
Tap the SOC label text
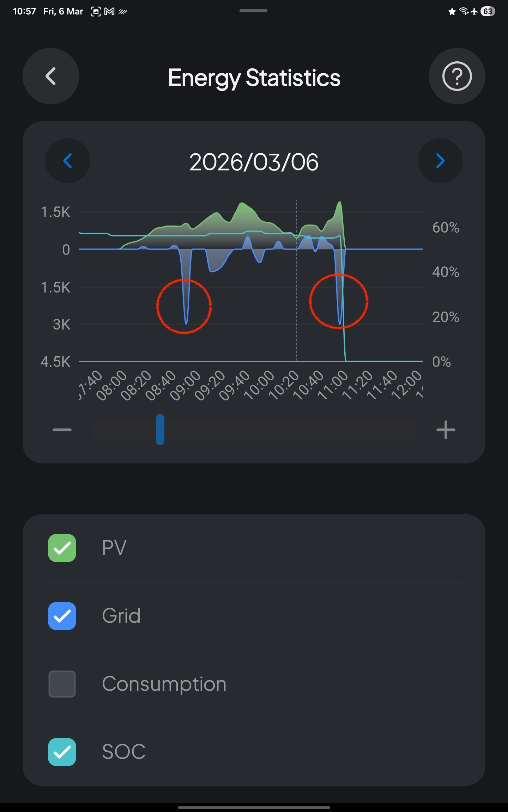[x=123, y=752]
